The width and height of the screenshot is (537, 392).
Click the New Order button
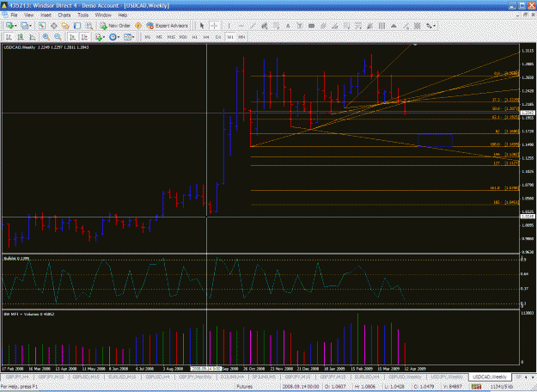click(x=115, y=26)
